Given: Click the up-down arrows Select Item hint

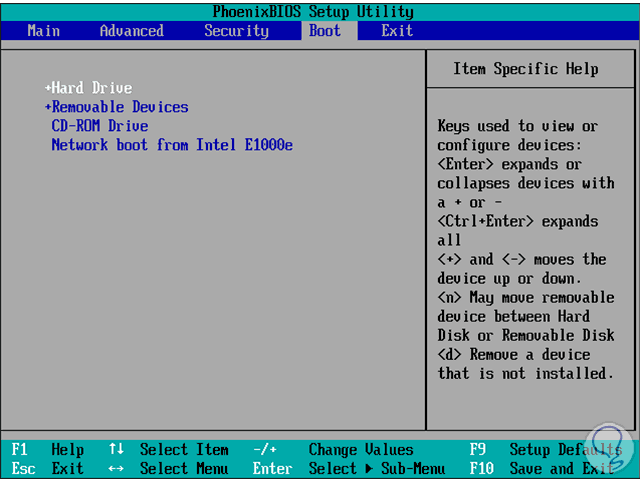Looking at the screenshot, I should [168, 450].
